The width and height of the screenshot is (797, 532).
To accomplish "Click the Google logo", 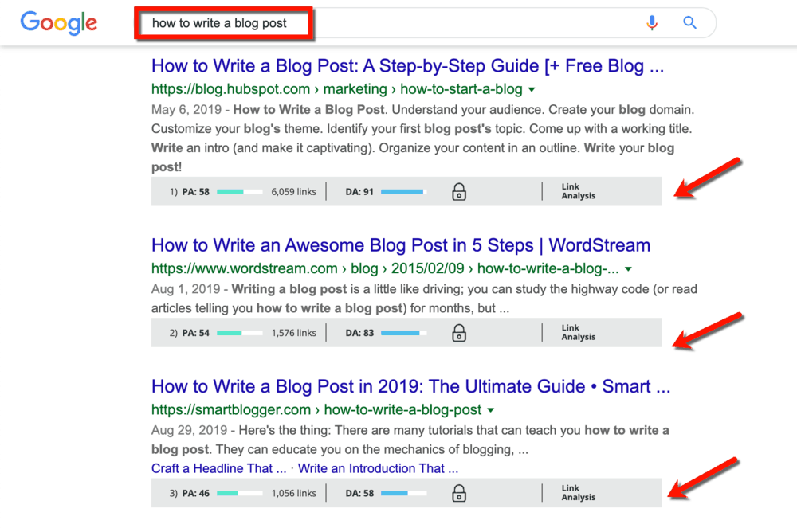I will 58,23.
